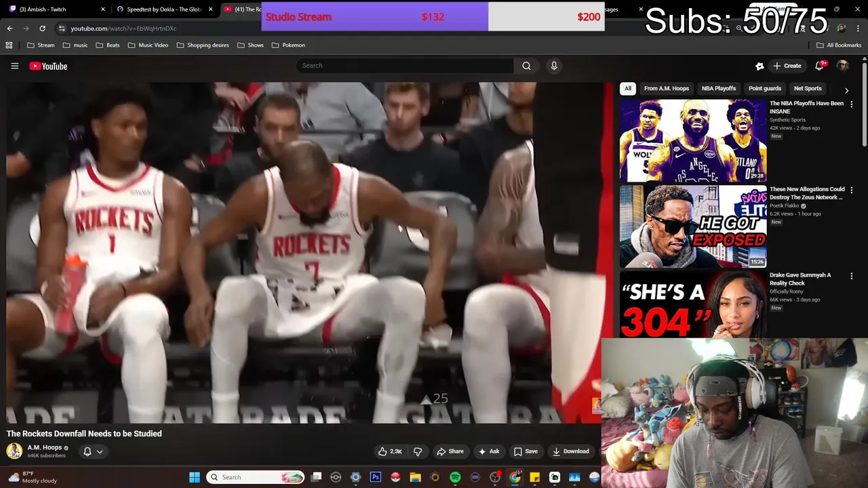The height and width of the screenshot is (488, 868).
Task: Open the A.M. Hoops channel avatar
Action: coord(14,451)
